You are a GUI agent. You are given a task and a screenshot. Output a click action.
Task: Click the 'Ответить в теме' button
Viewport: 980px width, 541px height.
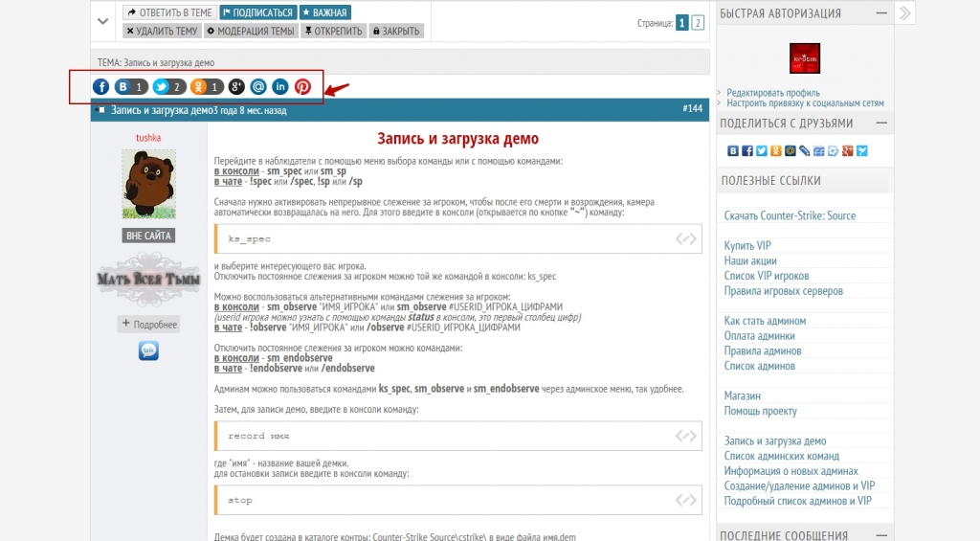169,12
